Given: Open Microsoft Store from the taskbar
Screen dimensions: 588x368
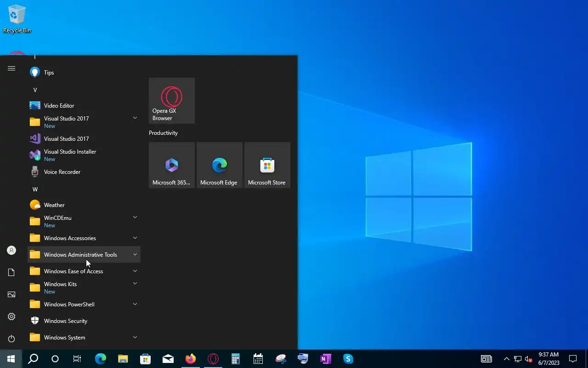Looking at the screenshot, I should pyautogui.click(x=145, y=359).
